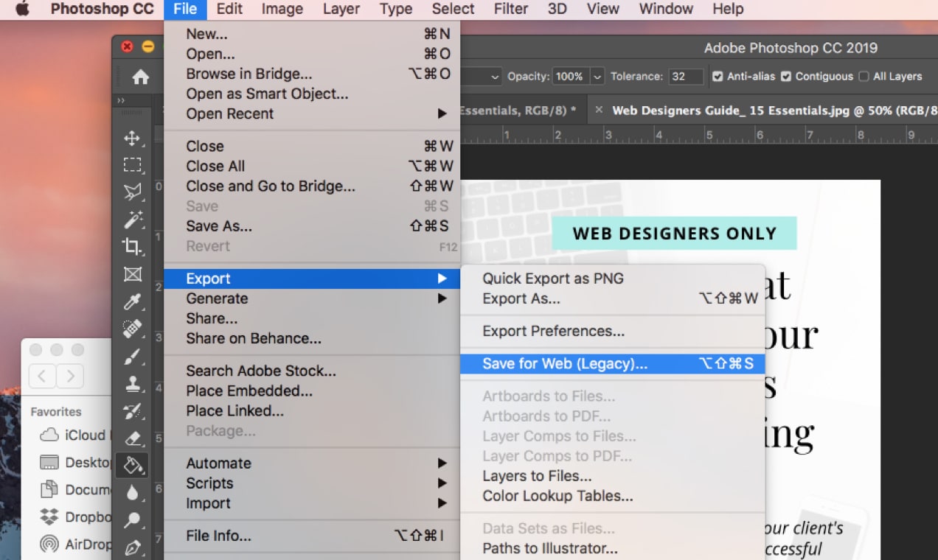The width and height of the screenshot is (938, 560).
Task: Choose Open as Smart Object...
Action: pyautogui.click(x=312, y=94)
